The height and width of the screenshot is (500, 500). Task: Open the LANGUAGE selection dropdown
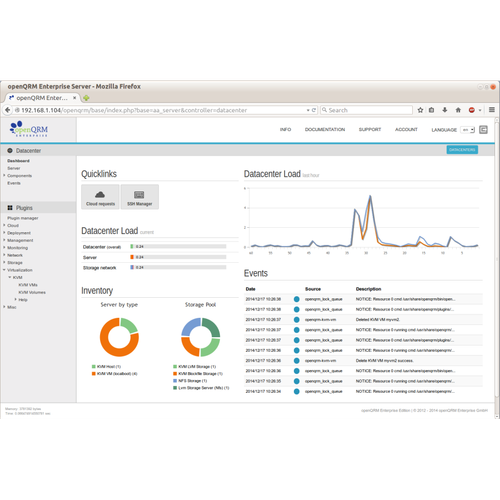(x=468, y=130)
